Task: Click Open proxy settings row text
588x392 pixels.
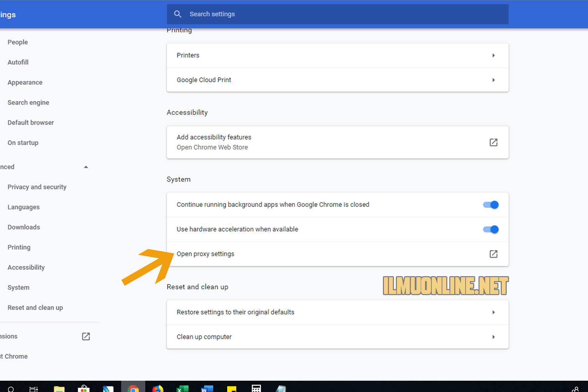Action: click(205, 254)
